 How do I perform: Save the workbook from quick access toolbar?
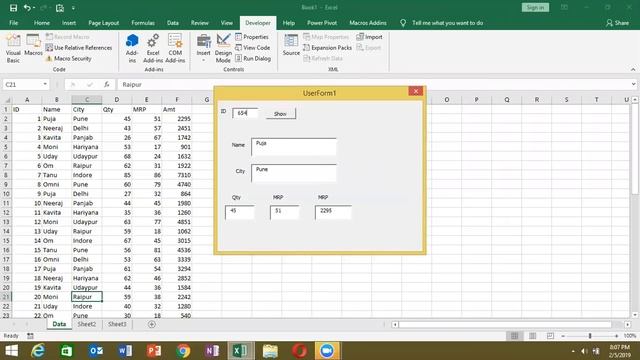(x=13, y=8)
